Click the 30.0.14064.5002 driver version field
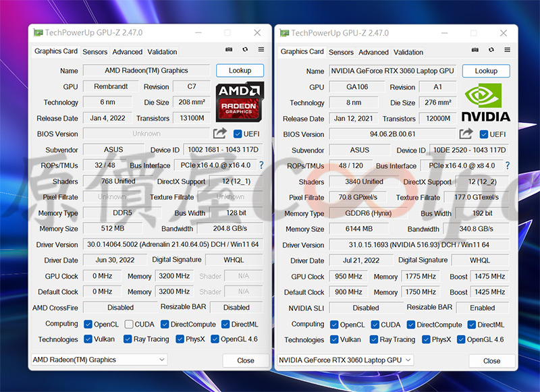This screenshot has width=540, height=392. [173, 244]
